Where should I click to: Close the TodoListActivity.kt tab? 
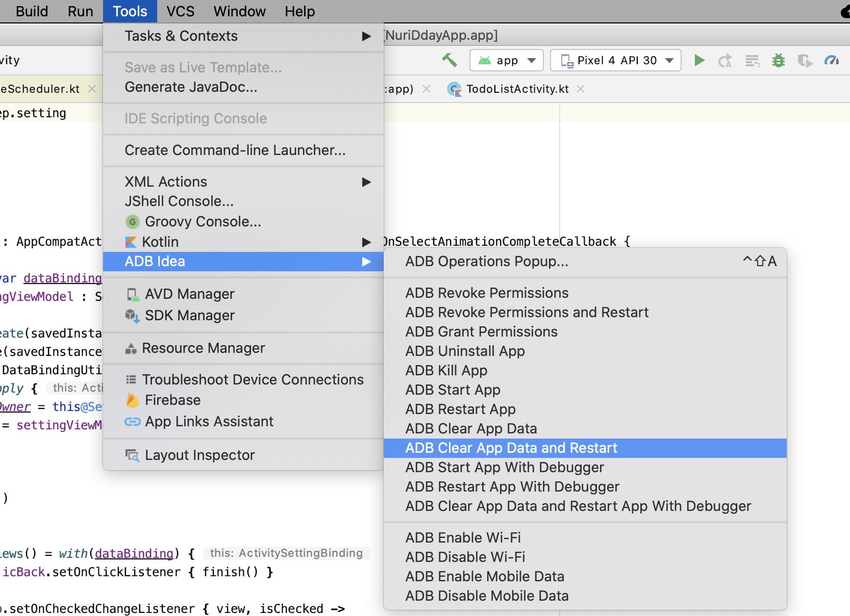coord(581,89)
